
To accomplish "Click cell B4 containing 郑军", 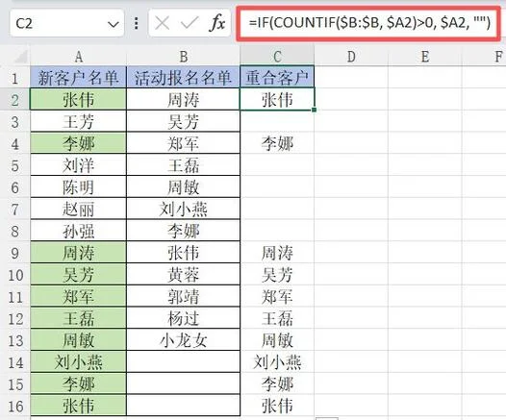I will [184, 143].
